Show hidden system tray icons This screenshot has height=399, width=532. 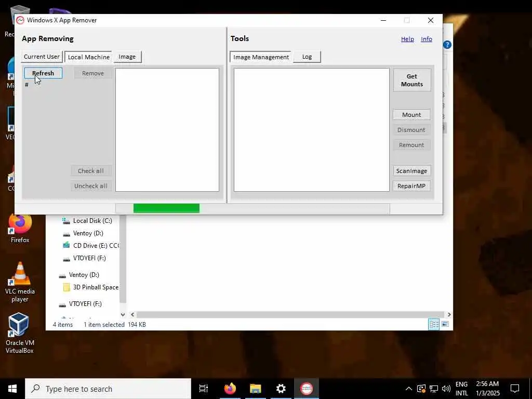(x=409, y=389)
